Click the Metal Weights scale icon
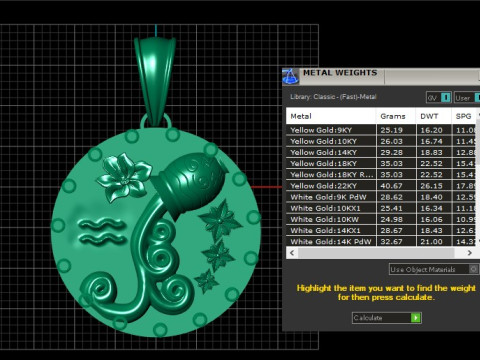The height and width of the screenshot is (360, 480). click(x=290, y=77)
